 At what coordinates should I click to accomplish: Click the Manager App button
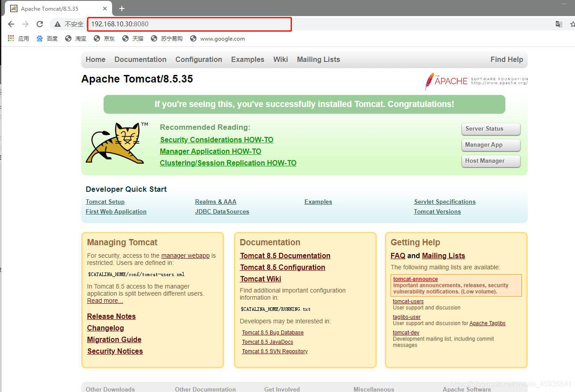click(491, 145)
